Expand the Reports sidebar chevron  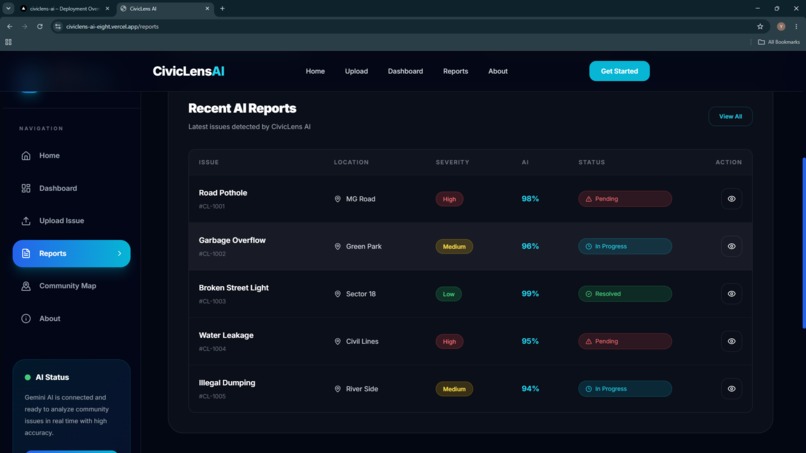[119, 253]
